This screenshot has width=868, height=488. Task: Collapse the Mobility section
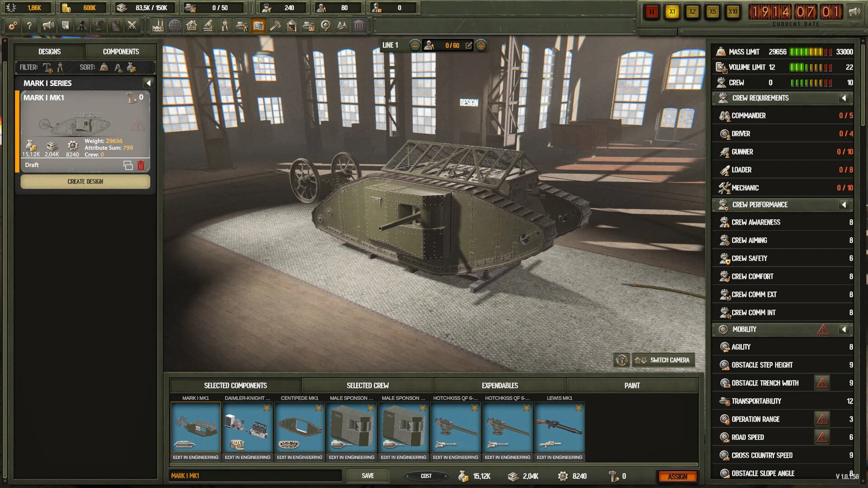[x=844, y=329]
